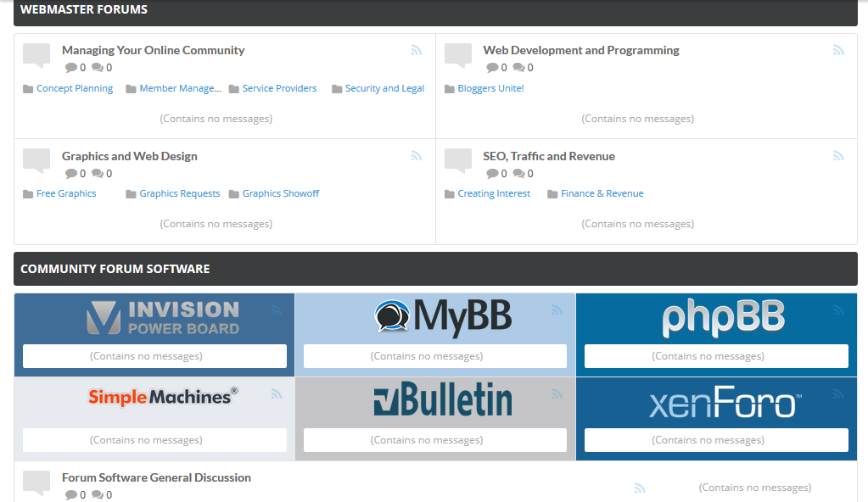Click RSS icon on the MyBB tile
Screen dimensions: 868x502
pyautogui.click(x=557, y=310)
